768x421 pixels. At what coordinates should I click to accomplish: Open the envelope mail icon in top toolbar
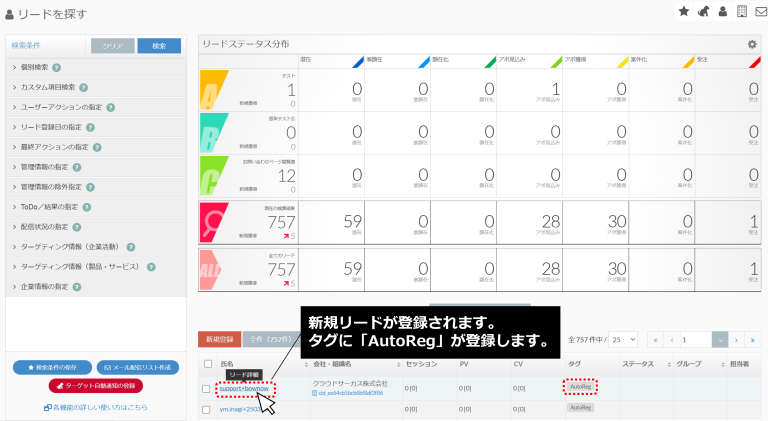(761, 11)
